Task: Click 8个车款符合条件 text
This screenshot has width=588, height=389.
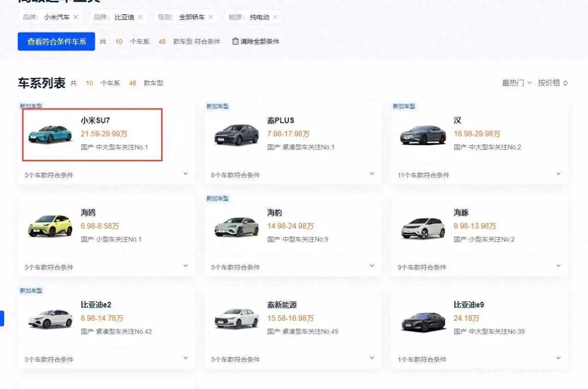Action: click(x=235, y=175)
